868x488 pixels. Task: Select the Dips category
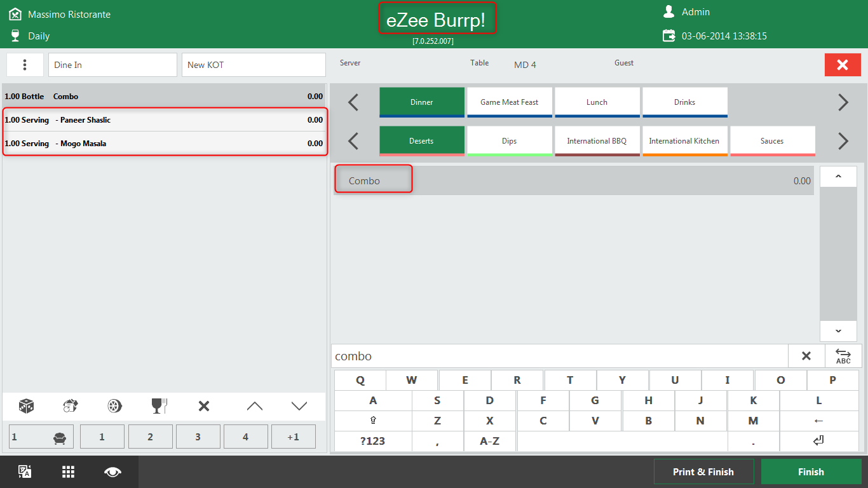(x=509, y=141)
